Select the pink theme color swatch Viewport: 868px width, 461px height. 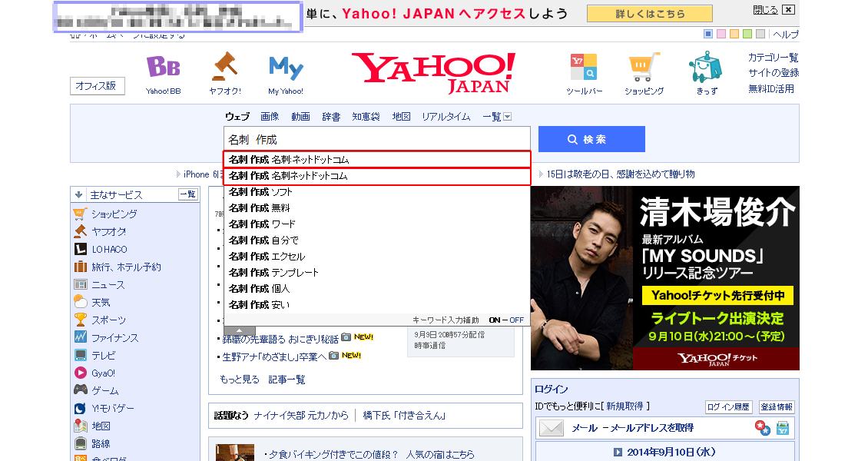[x=721, y=35]
